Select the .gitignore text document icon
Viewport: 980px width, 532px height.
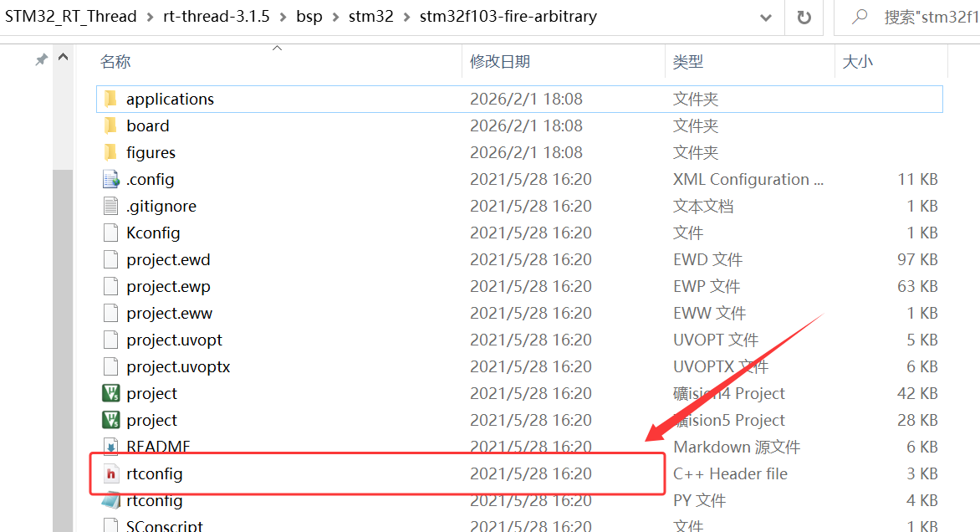[110, 207]
